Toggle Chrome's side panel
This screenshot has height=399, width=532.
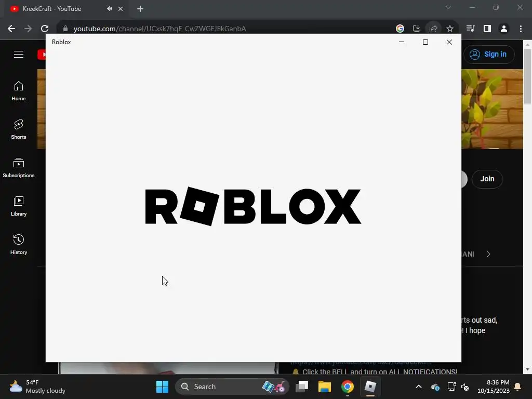pyautogui.click(x=487, y=29)
